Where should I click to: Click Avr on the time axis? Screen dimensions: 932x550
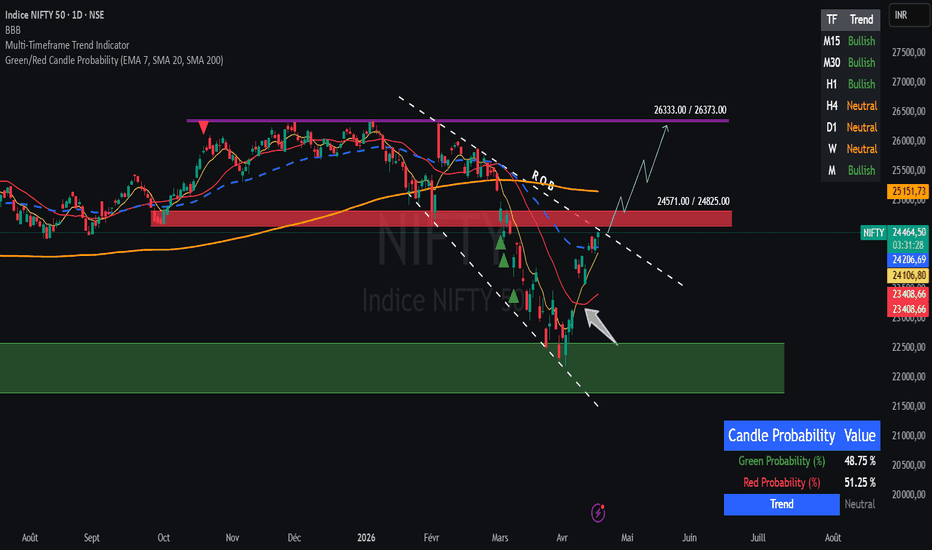562,538
